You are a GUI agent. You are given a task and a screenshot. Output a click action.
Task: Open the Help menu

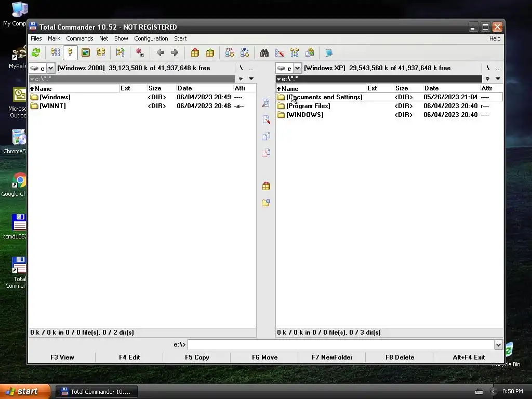[x=495, y=38]
